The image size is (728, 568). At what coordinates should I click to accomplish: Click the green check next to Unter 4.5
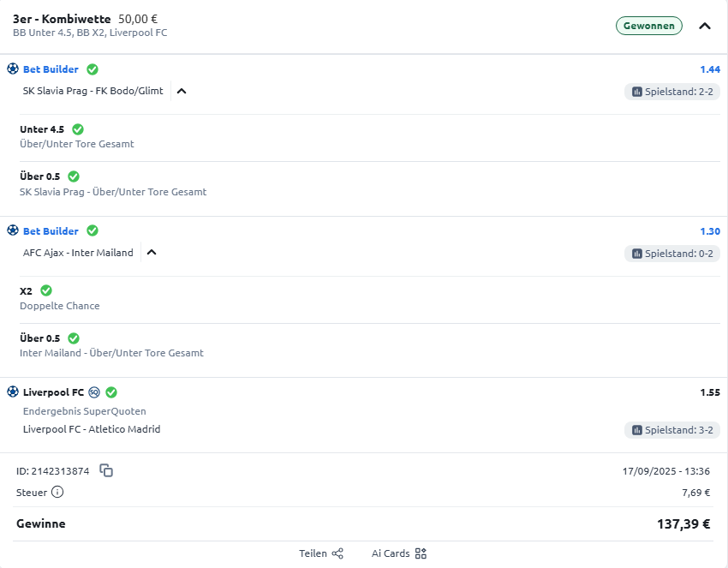(78, 129)
